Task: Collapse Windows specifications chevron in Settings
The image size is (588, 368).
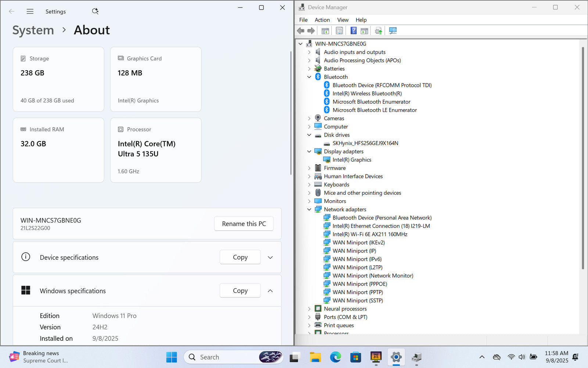Action: point(270,291)
